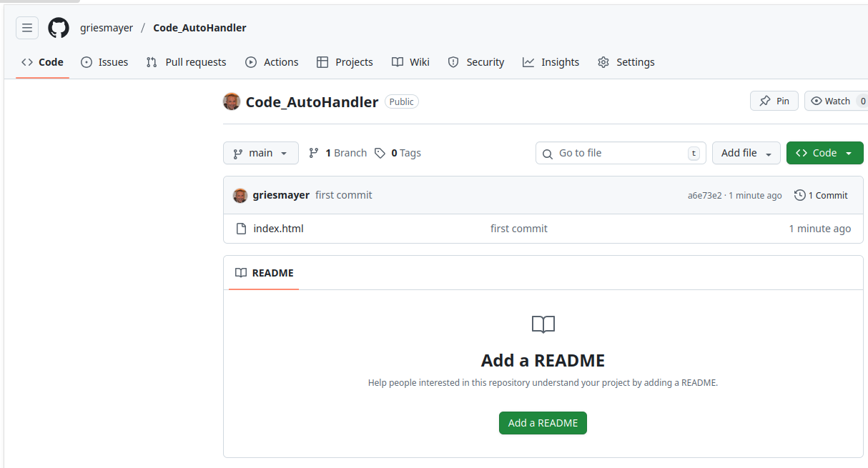Click the commit history clock icon
The image size is (868, 468).
pos(800,195)
